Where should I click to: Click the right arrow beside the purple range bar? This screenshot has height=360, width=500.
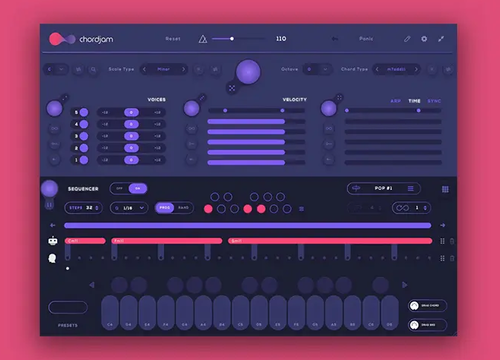442,225
